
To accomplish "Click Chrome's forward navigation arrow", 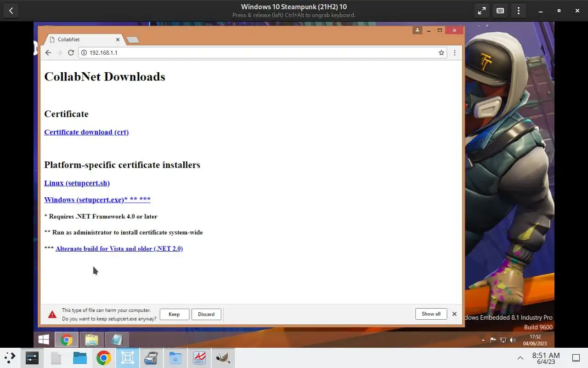I will [59, 53].
